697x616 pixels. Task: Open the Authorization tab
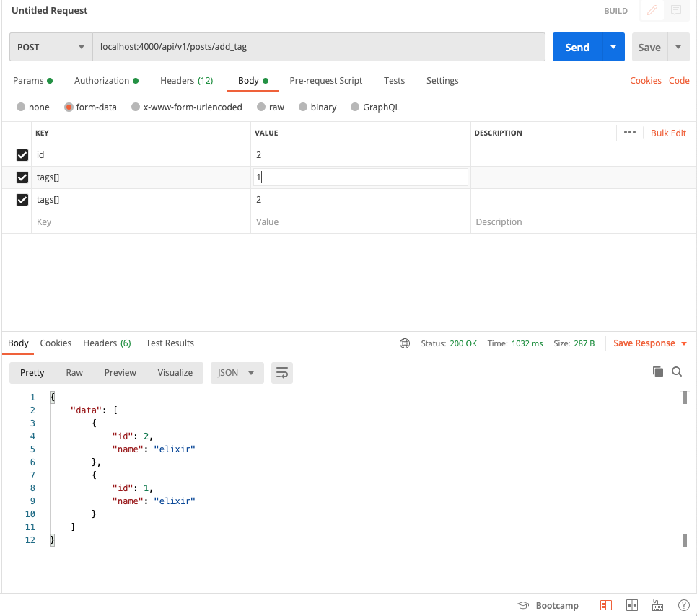tap(106, 81)
